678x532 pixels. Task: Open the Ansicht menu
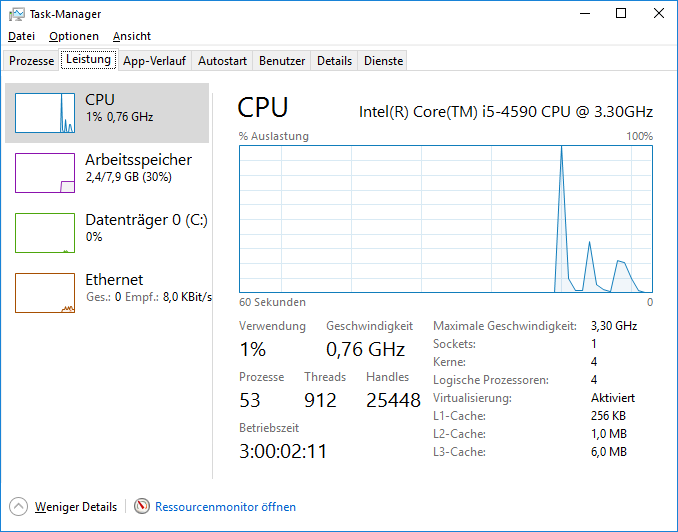pyautogui.click(x=132, y=36)
